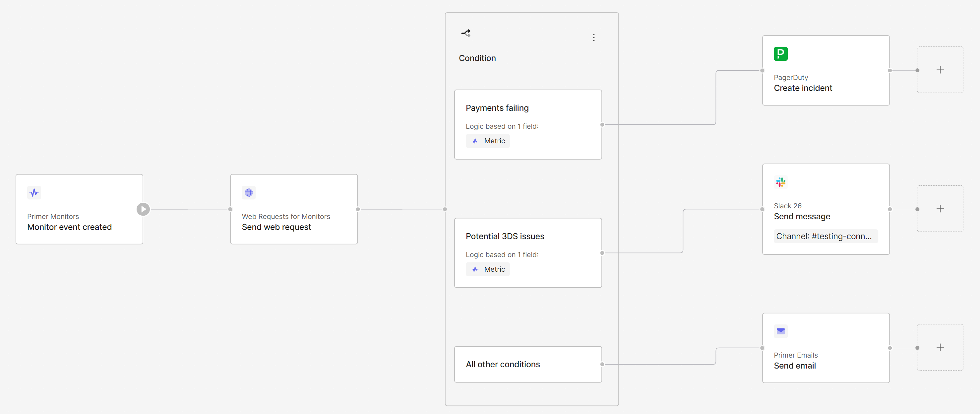The height and width of the screenshot is (414, 980).
Task: Click the Primer Monitors pulse icon
Action: click(x=34, y=192)
